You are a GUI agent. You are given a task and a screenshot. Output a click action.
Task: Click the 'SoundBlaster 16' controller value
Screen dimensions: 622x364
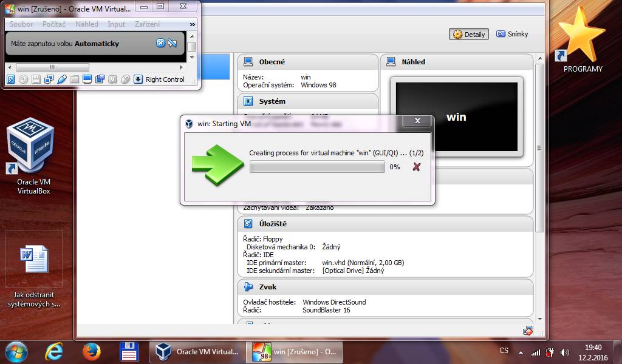tap(326, 310)
